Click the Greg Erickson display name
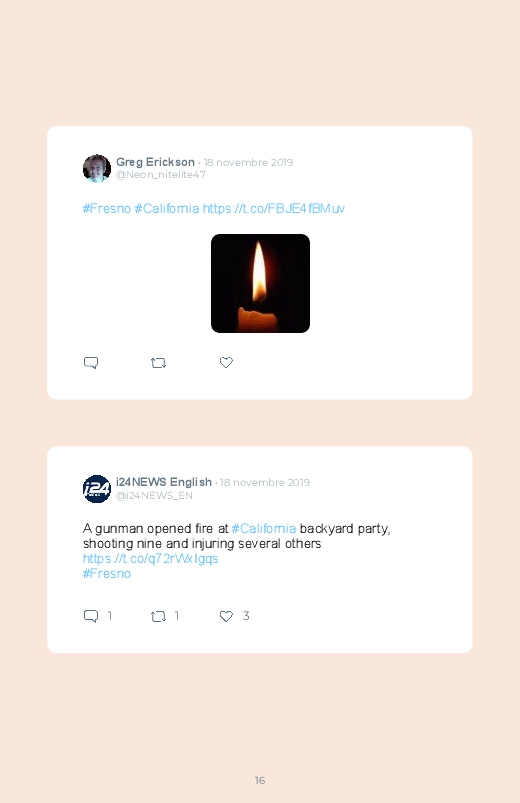 [155, 162]
